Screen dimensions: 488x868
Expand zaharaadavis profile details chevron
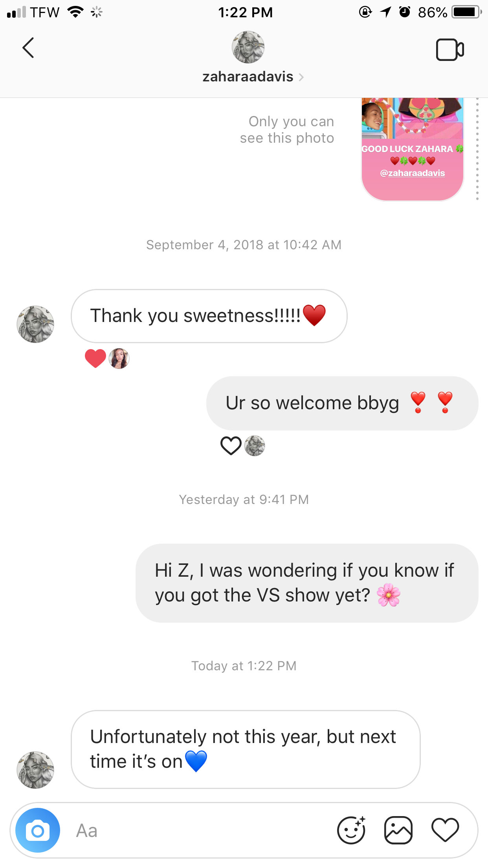[301, 77]
